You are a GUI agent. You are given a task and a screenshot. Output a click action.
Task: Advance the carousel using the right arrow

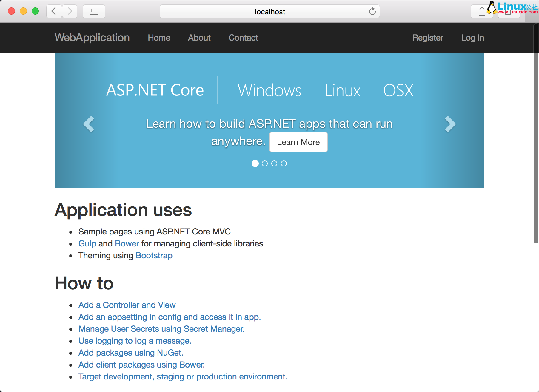451,124
